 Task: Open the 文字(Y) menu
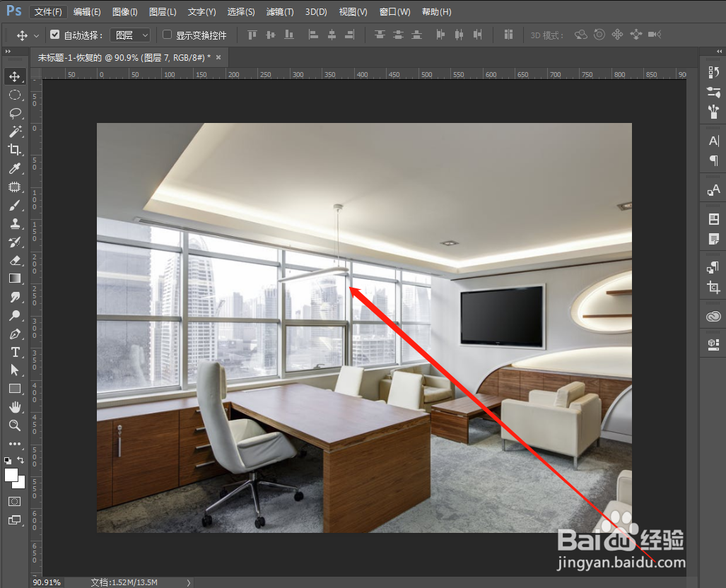click(202, 11)
